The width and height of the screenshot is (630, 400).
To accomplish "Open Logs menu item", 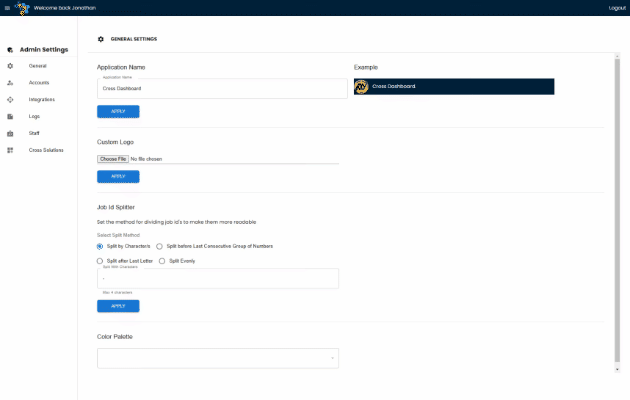I will (x=34, y=116).
